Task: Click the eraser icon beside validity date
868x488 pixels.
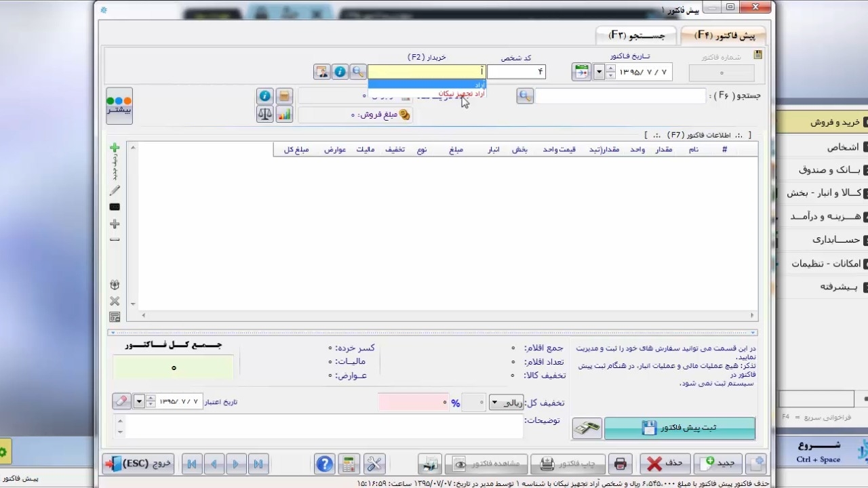Action: pyautogui.click(x=121, y=401)
